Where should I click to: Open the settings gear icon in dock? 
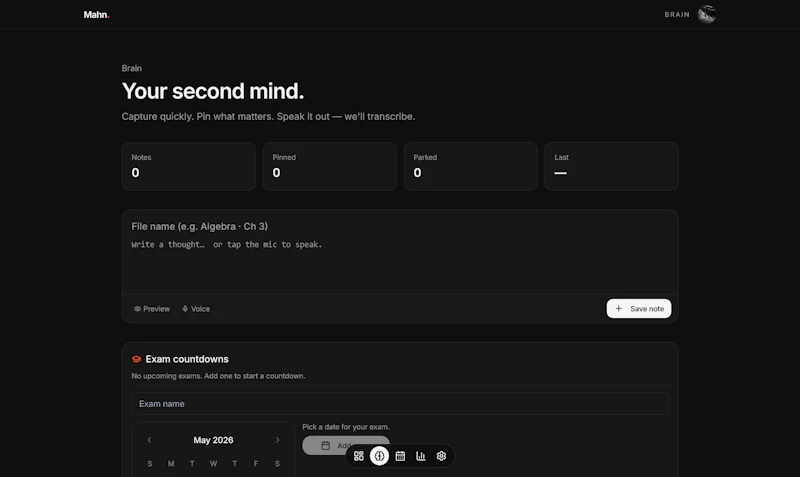coord(441,456)
